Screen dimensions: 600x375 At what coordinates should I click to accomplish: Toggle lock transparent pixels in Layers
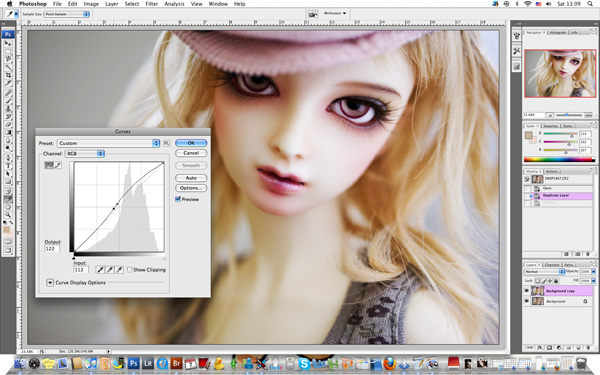pyautogui.click(x=538, y=281)
